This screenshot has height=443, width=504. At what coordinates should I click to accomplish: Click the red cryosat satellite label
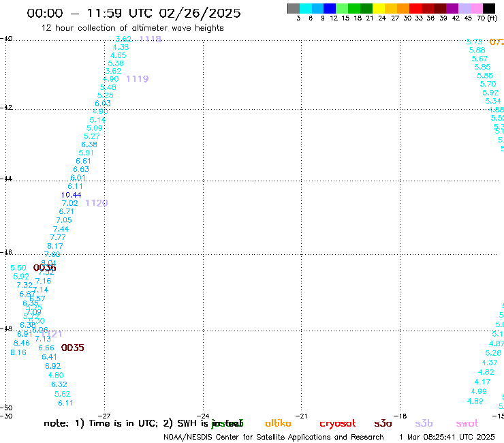[338, 424]
